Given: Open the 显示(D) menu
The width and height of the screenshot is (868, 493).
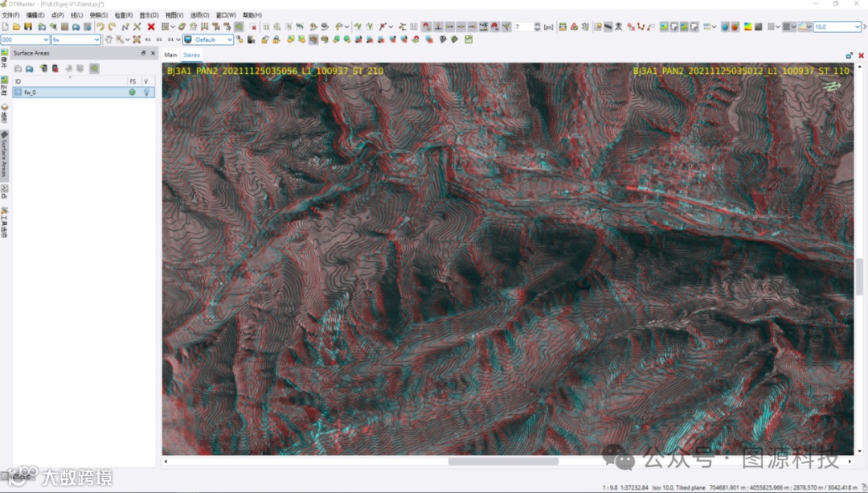Looking at the screenshot, I should (x=149, y=15).
